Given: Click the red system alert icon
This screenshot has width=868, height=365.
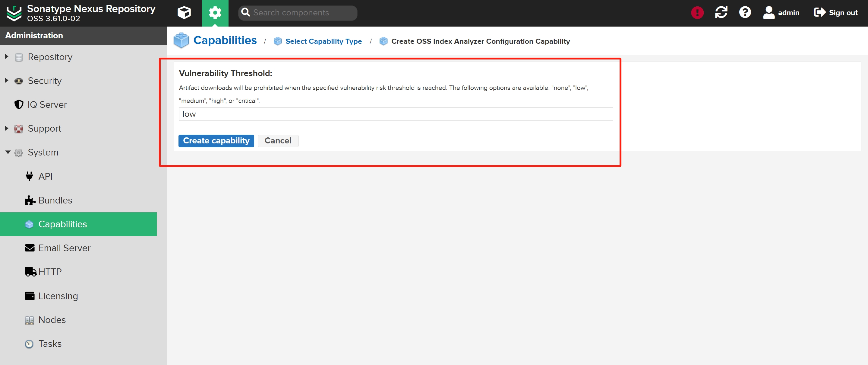Looking at the screenshot, I should click(x=697, y=13).
